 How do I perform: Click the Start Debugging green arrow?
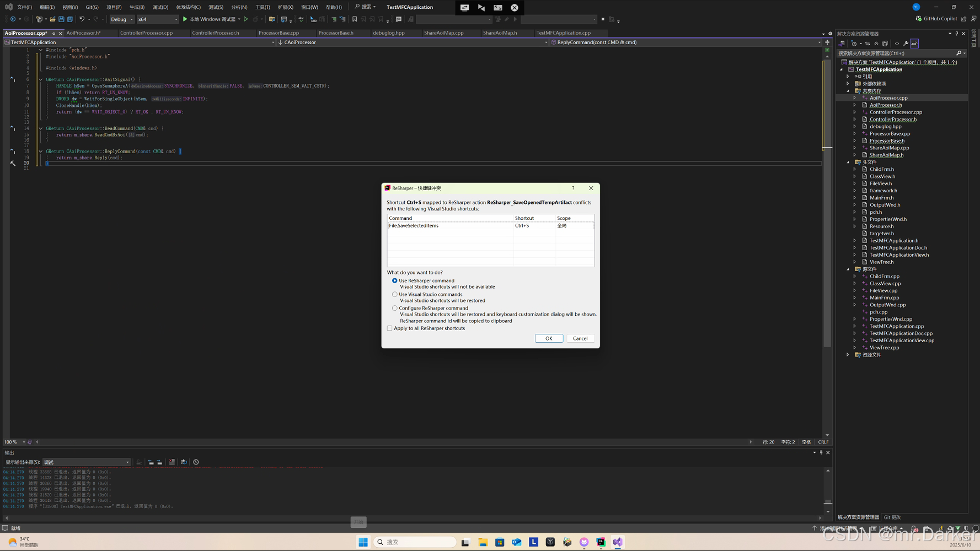point(185,18)
